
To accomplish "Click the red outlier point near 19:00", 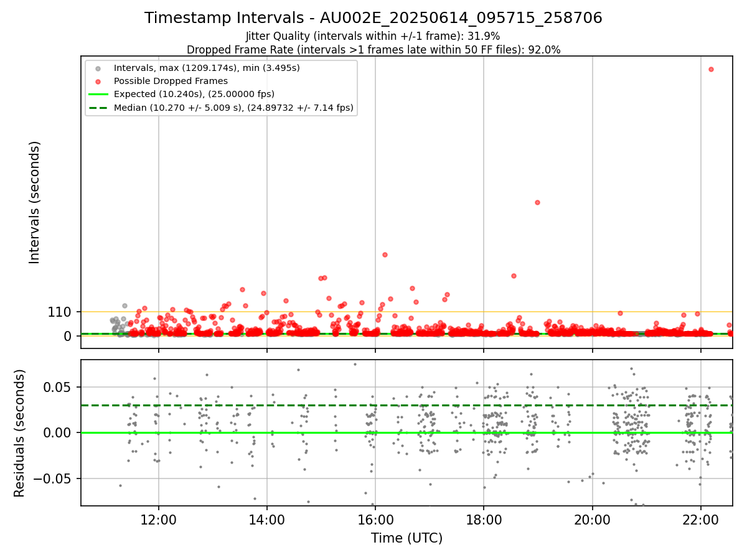I will pyautogui.click(x=537, y=202).
